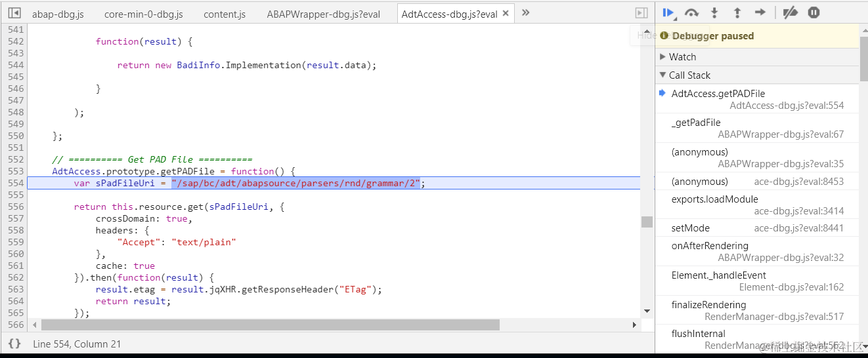Image resolution: width=868 pixels, height=358 pixels.
Task: Step into next function call
Action: (x=715, y=12)
